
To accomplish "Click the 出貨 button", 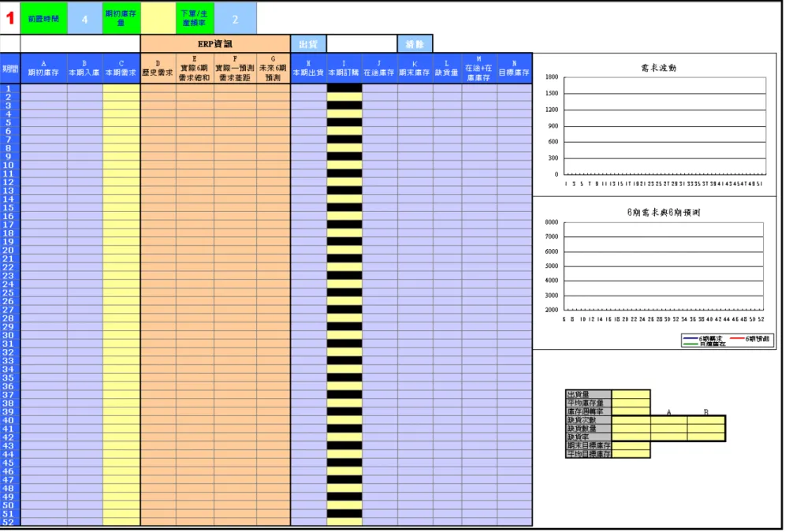I will 308,44.
